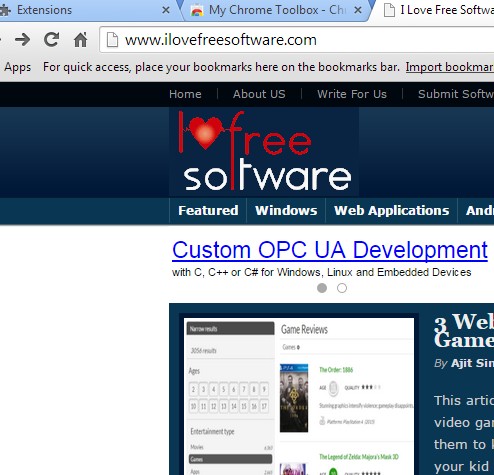The image size is (494, 475).
Task: Close the My Chrome Toolbox tab
Action: pos(358,10)
